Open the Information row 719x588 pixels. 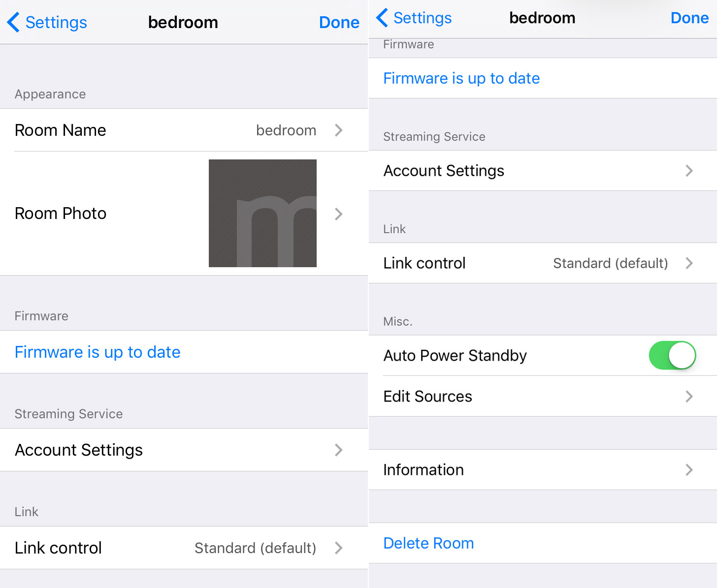tap(424, 470)
